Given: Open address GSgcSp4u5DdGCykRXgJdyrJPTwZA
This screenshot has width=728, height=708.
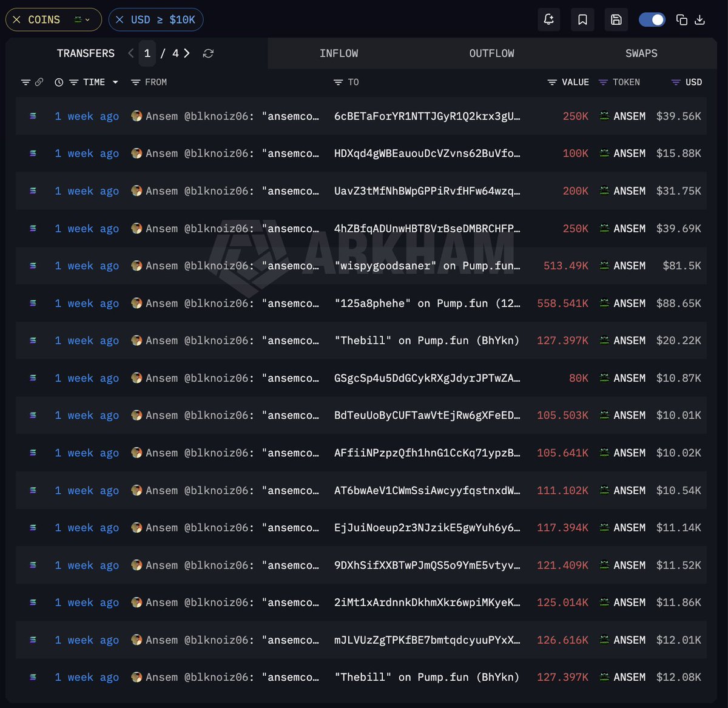Looking at the screenshot, I should [427, 378].
